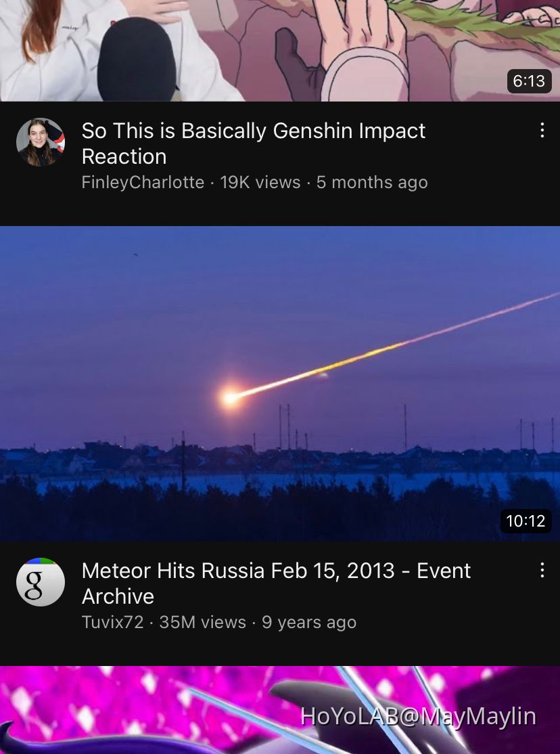Open 'So This is Basically Genshin Impact Reaction'
The image size is (560, 754).
(254, 142)
